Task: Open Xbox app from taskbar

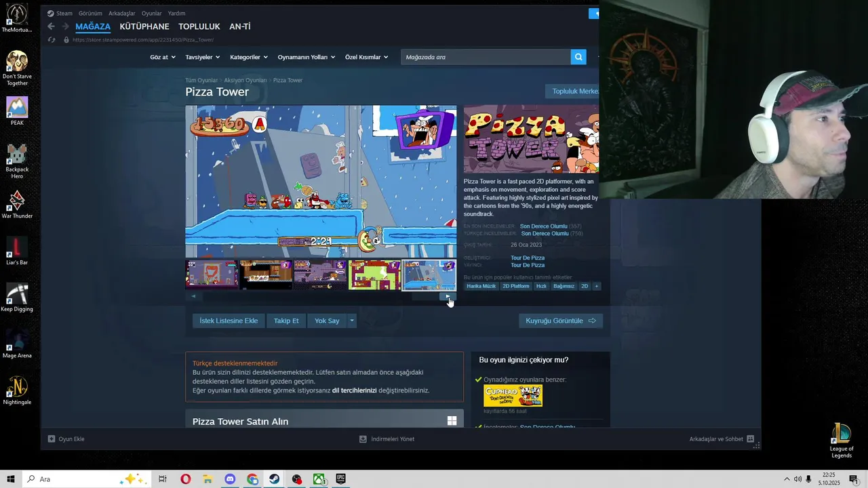Action: tap(319, 479)
